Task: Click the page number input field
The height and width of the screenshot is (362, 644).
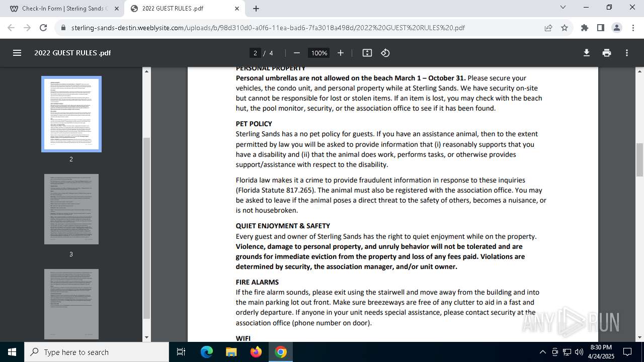Action: (x=255, y=53)
